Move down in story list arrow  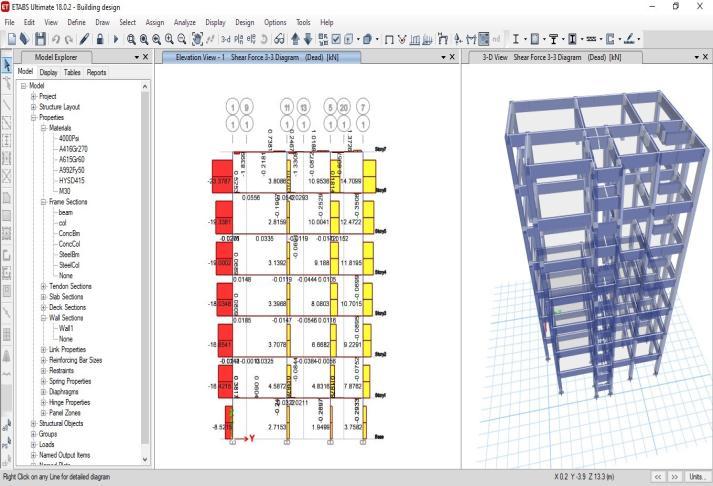point(308,39)
